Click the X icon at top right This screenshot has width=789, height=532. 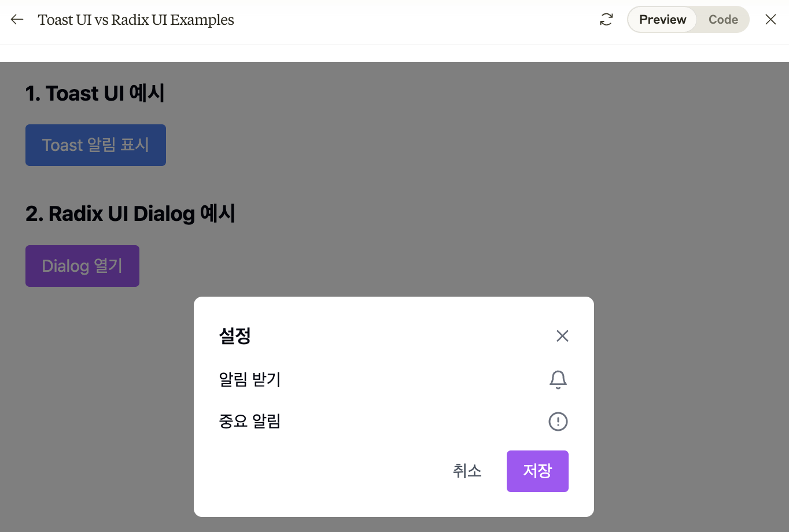pyautogui.click(x=770, y=19)
